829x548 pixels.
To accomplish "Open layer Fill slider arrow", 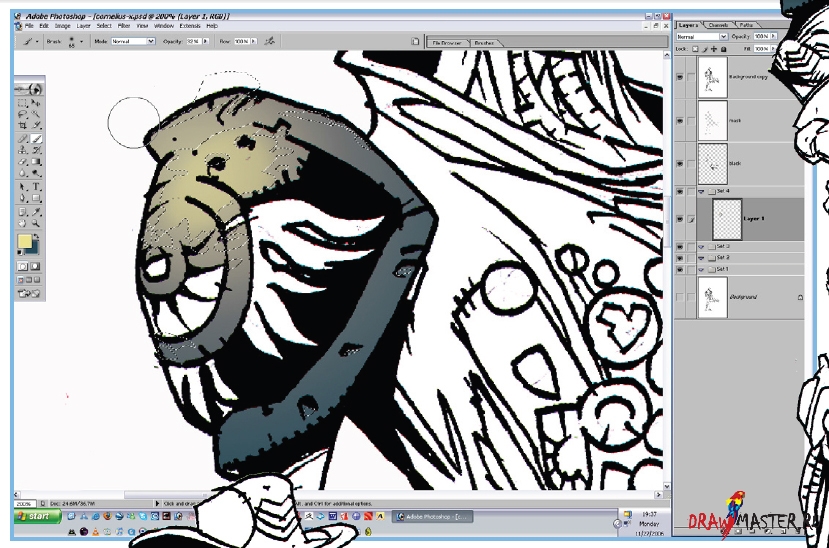I will [x=773, y=49].
